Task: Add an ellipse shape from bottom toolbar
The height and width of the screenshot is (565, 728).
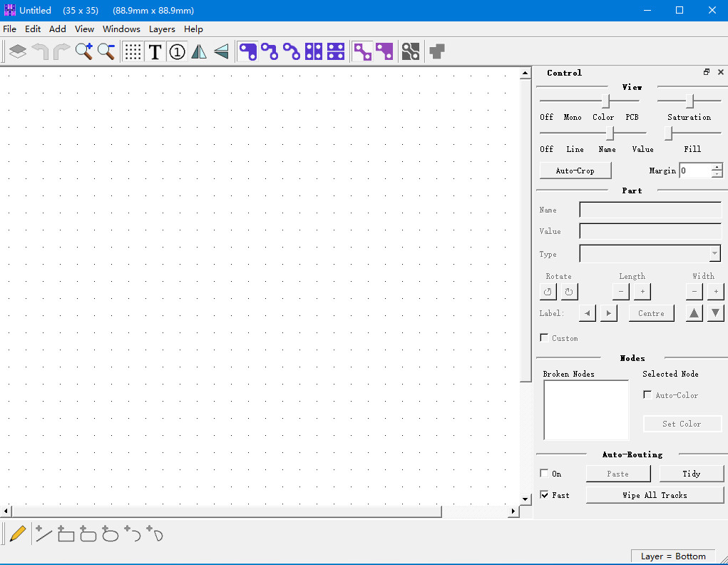Action: coord(110,534)
